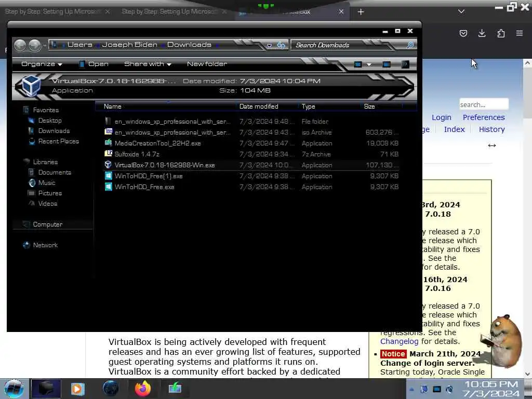Open the recent locations arrow beside the forward button

tap(44, 45)
